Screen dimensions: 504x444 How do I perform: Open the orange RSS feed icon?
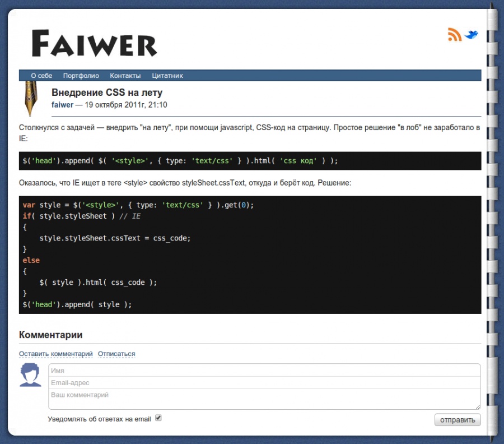pyautogui.click(x=455, y=35)
